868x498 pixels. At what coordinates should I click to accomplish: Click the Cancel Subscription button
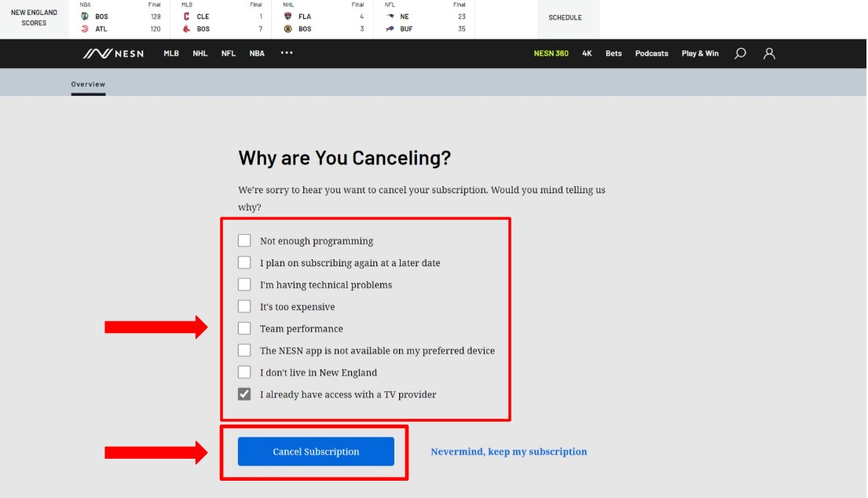316,452
